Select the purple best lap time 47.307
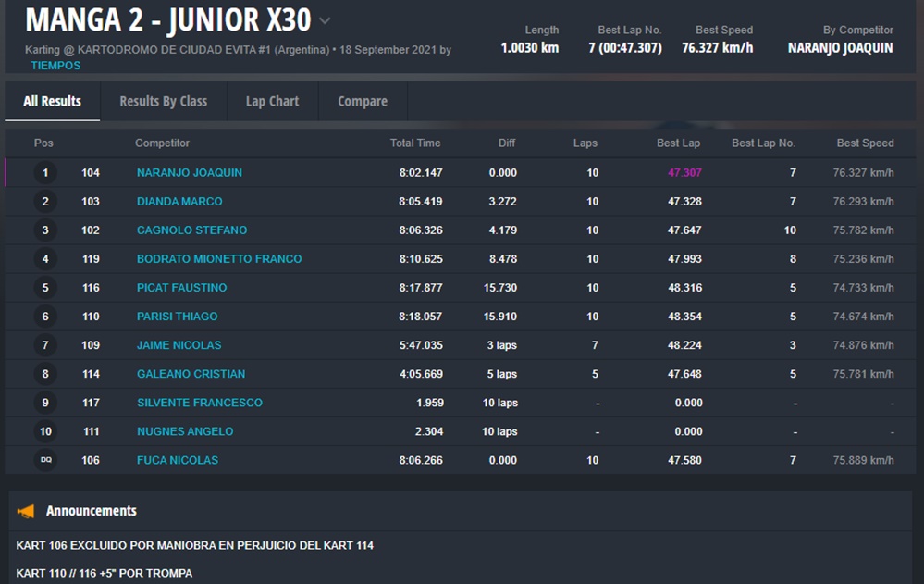This screenshot has width=924, height=584. click(684, 173)
